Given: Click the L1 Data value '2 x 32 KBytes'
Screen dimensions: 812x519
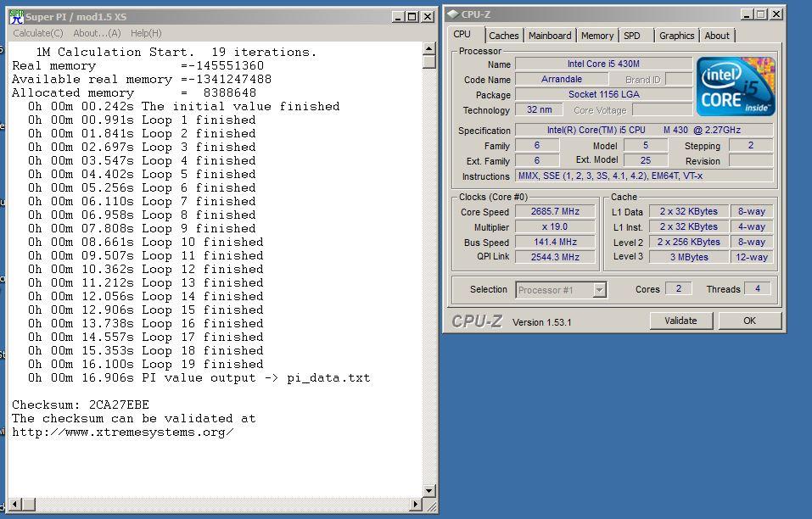Looking at the screenshot, I should (688, 212).
